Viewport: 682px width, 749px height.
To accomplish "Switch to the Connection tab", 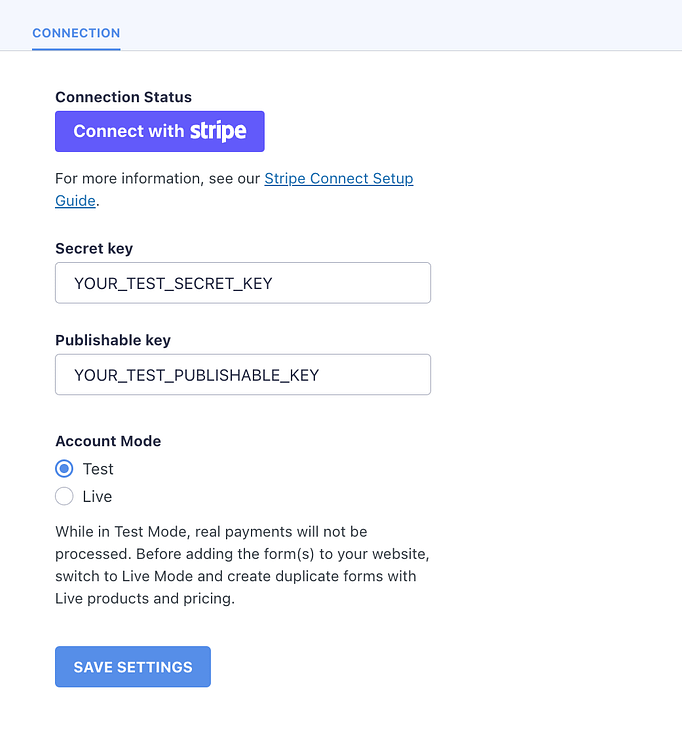I will [76, 33].
